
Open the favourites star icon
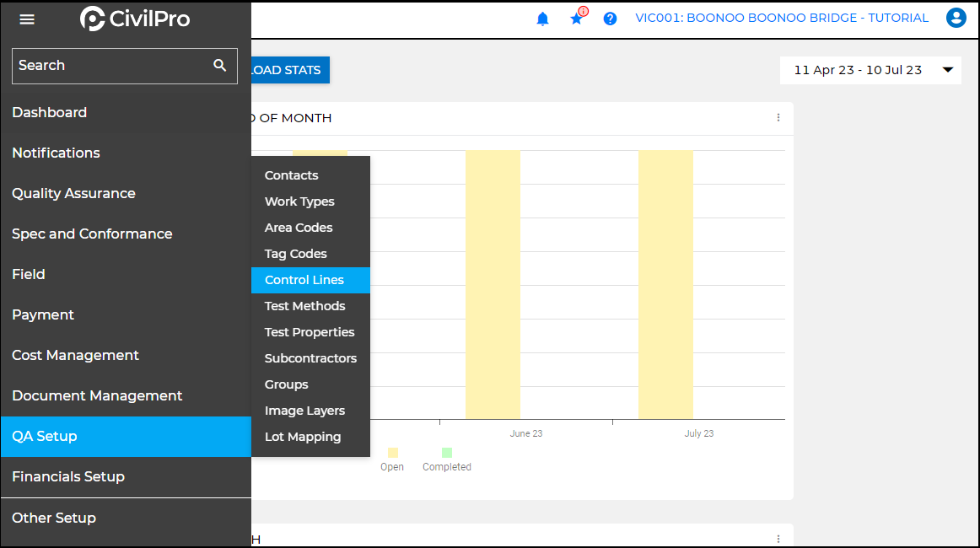click(576, 19)
